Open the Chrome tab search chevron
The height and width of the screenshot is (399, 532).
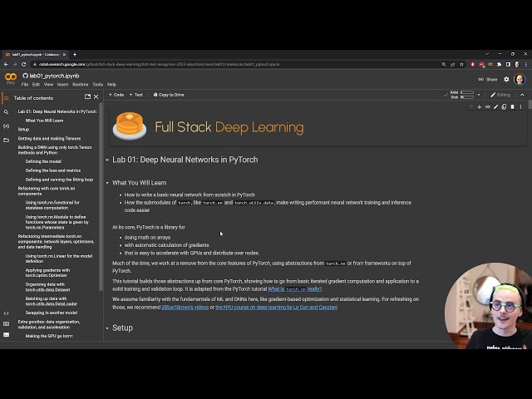click(x=487, y=54)
